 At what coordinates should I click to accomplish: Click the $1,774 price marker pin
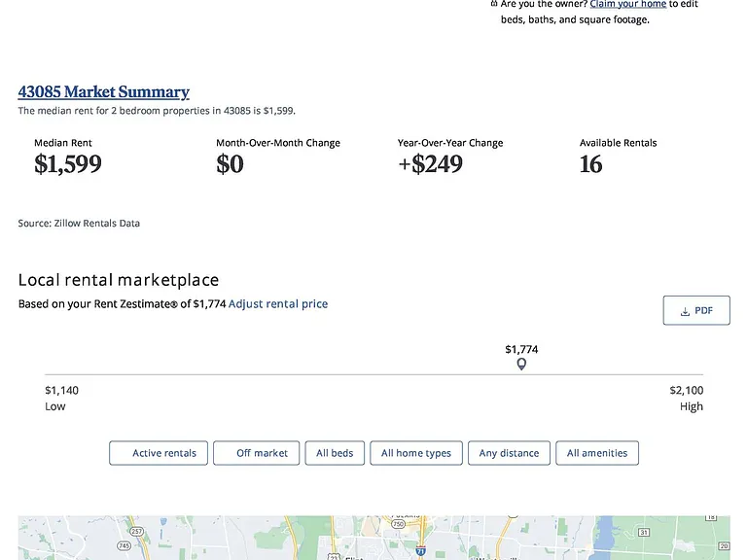pyautogui.click(x=521, y=365)
